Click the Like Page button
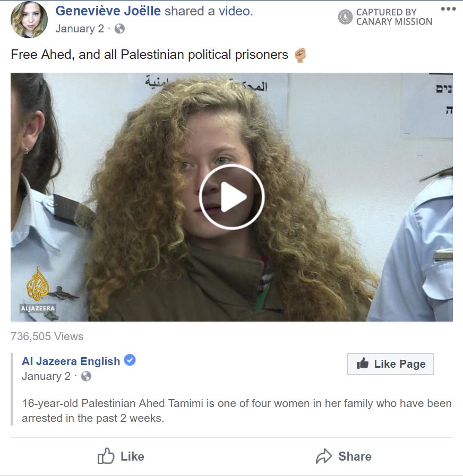The width and height of the screenshot is (463, 476). 390,364
